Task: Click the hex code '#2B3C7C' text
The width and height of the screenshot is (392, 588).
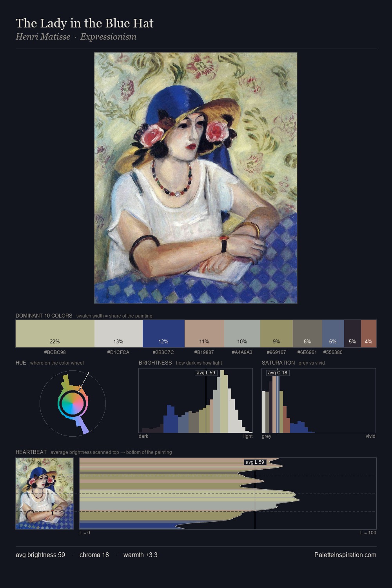Action: point(163,352)
